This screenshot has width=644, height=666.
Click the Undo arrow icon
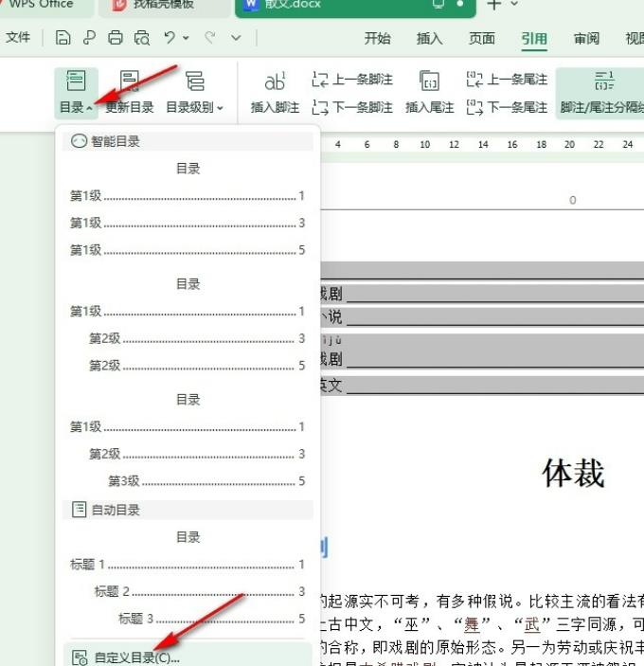click(x=170, y=38)
